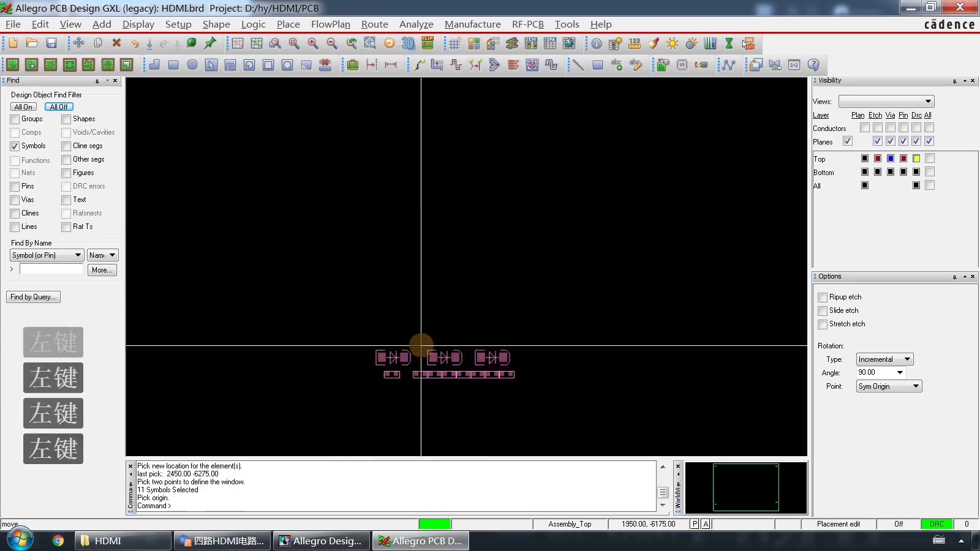Open the Symbol (or Pin) dropdown

pos(47,255)
